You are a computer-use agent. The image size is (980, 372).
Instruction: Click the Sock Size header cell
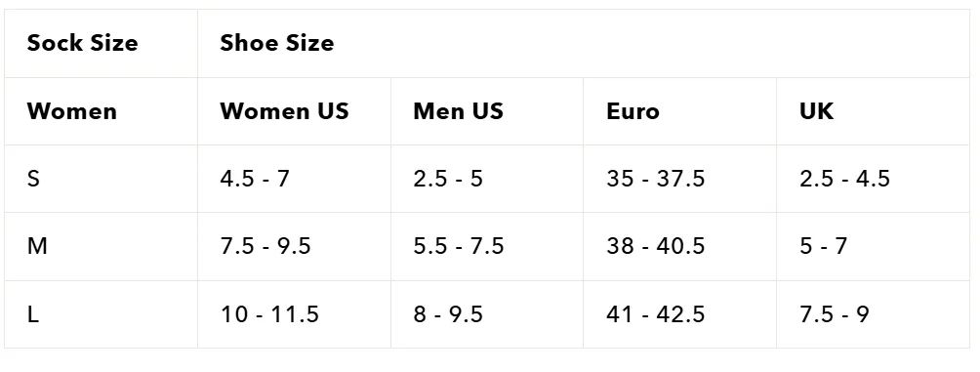102,43
